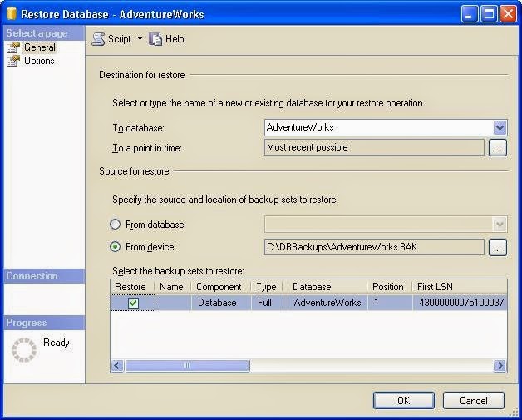Click the Help book icon
The width and height of the screenshot is (522, 420).
pos(155,39)
